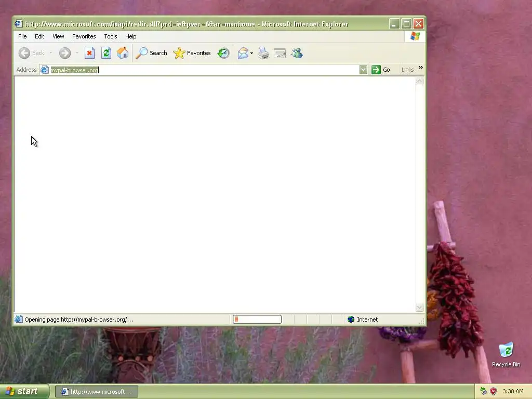Go to the Home page
Viewport: 532px width, 399px height.
[123, 53]
